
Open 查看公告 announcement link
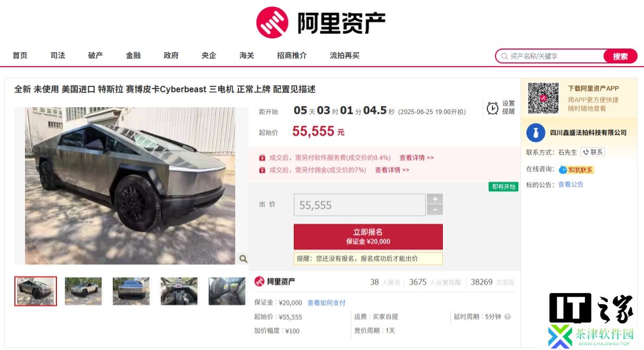pyautogui.click(x=571, y=184)
